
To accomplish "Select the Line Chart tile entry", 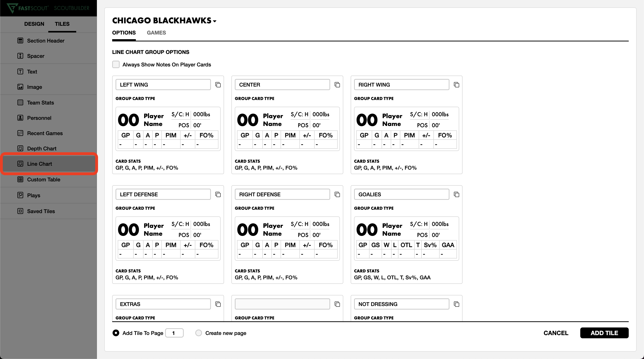I will [49, 164].
